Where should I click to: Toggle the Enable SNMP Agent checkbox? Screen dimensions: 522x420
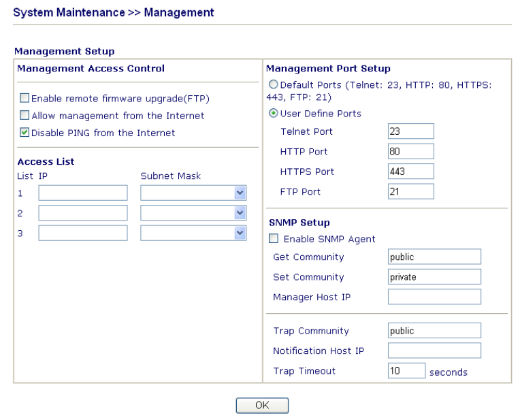(x=274, y=239)
